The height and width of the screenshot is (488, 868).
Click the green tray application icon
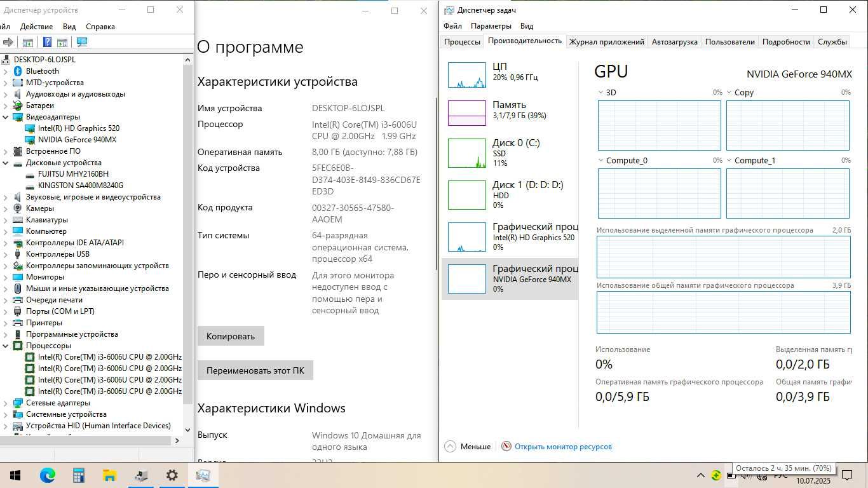tap(716, 475)
